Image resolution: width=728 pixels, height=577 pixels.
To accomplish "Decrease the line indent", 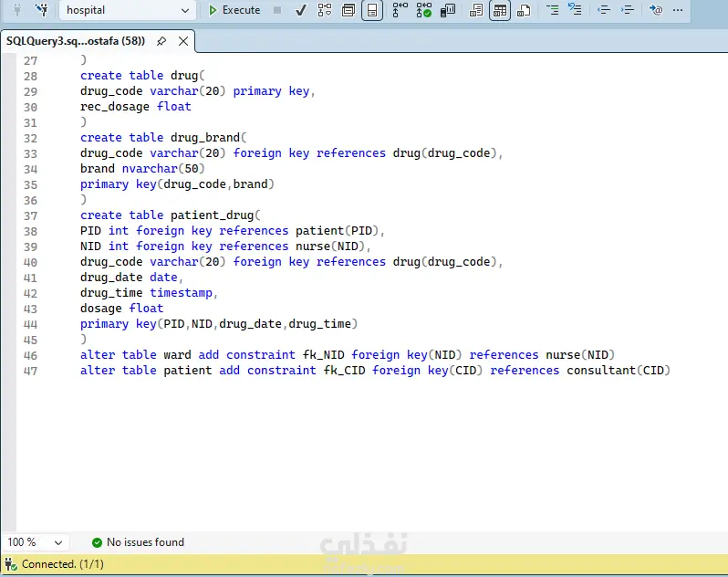I will (604, 10).
